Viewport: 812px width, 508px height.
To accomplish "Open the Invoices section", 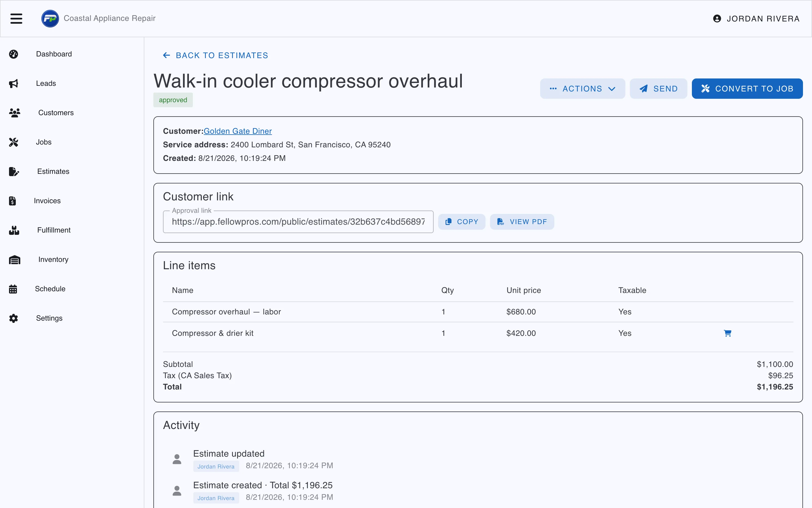I will pos(72,201).
